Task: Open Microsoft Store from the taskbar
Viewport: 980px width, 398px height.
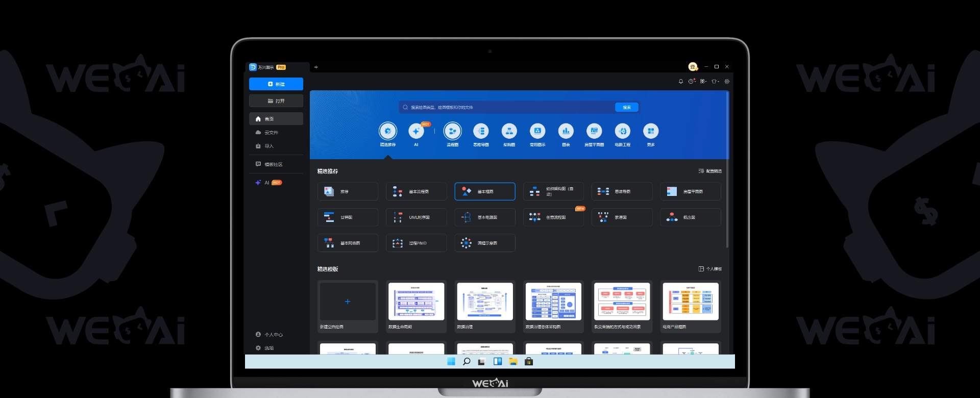Action: click(529, 362)
